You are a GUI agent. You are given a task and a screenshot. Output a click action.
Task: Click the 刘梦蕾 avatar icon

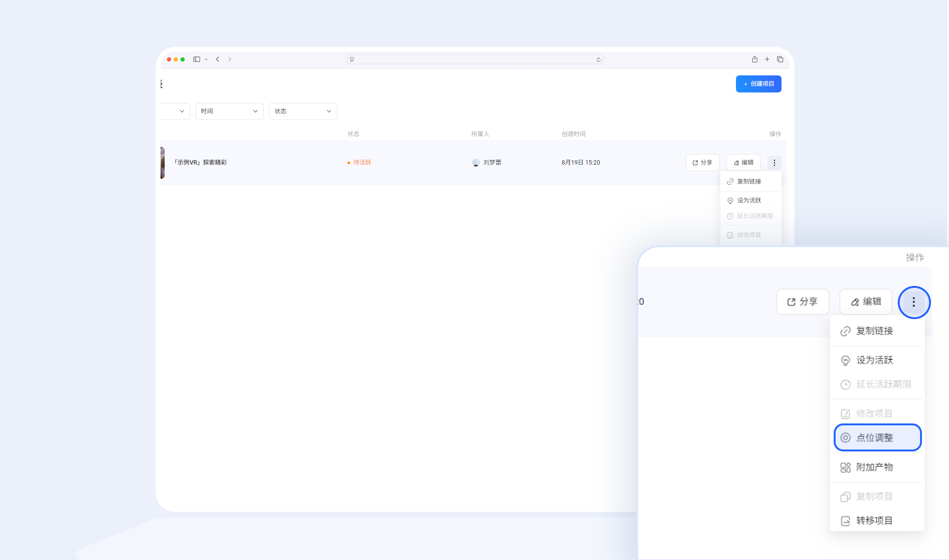click(476, 163)
